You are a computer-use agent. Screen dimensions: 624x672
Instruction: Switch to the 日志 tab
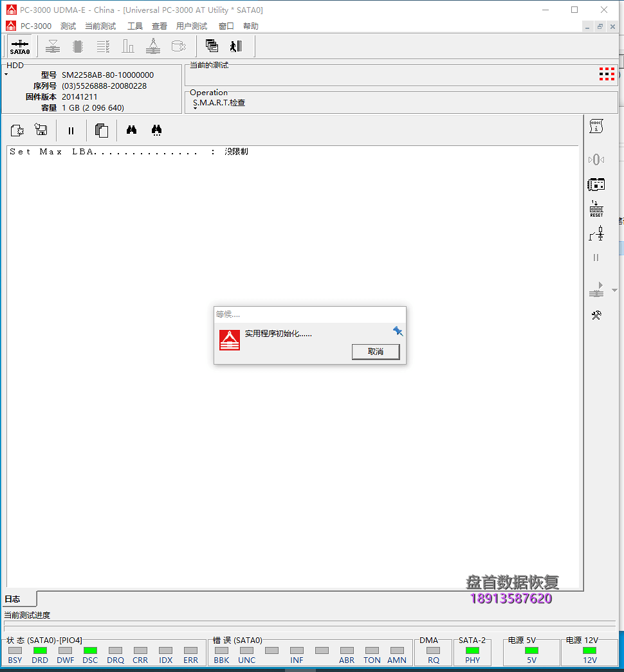click(19, 599)
